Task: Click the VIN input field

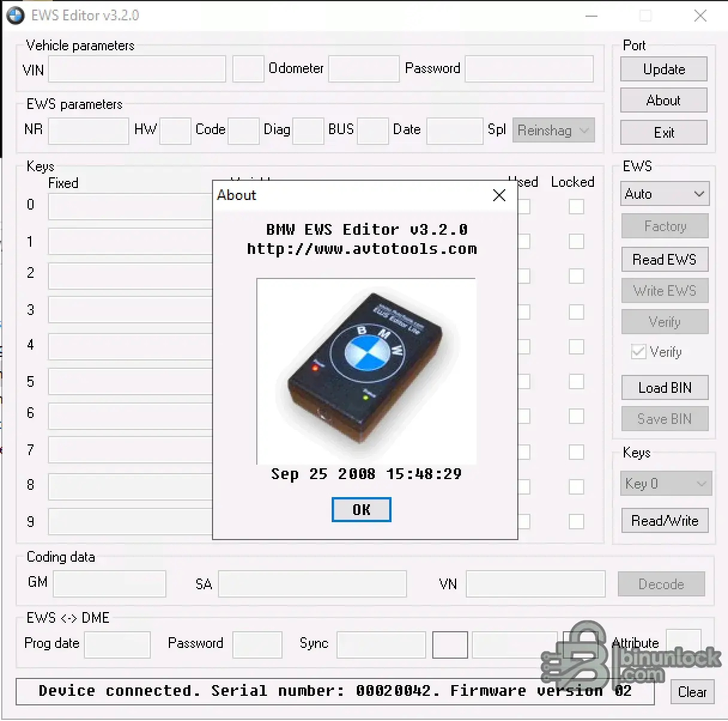Action: [137, 69]
